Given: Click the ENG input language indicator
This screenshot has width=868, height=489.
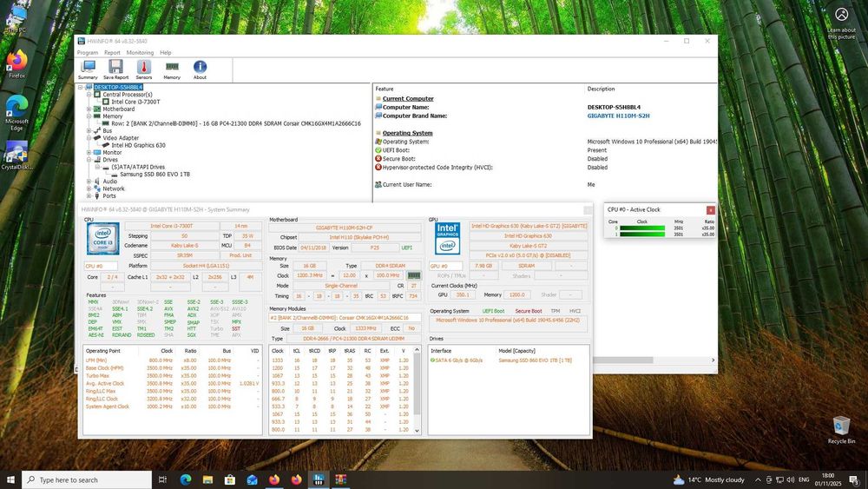Looking at the screenshot, I should coord(804,479).
